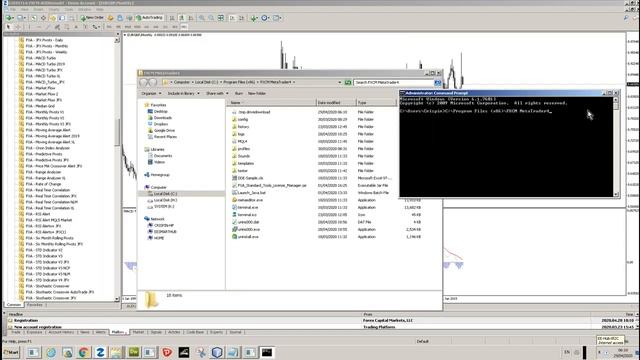
Task: Select the vertical line drawing tool
Action: click(x=30, y=27)
